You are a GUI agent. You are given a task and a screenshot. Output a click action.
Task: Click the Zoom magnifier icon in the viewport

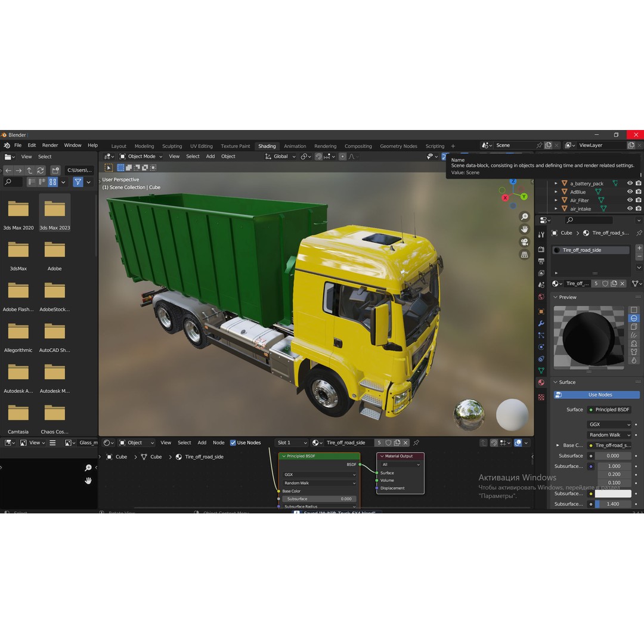coord(525,216)
